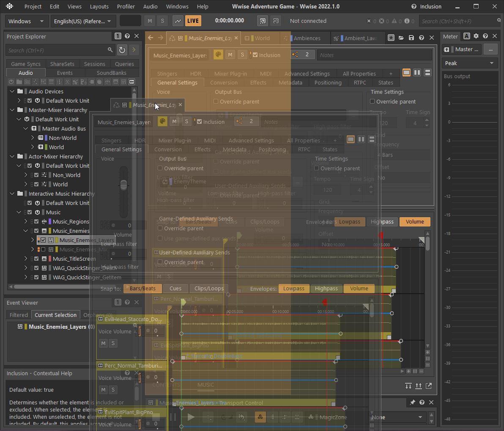Switch to the single-panel layout icon in the property tabs
This screenshot has height=431, width=504.
[x=407, y=73]
